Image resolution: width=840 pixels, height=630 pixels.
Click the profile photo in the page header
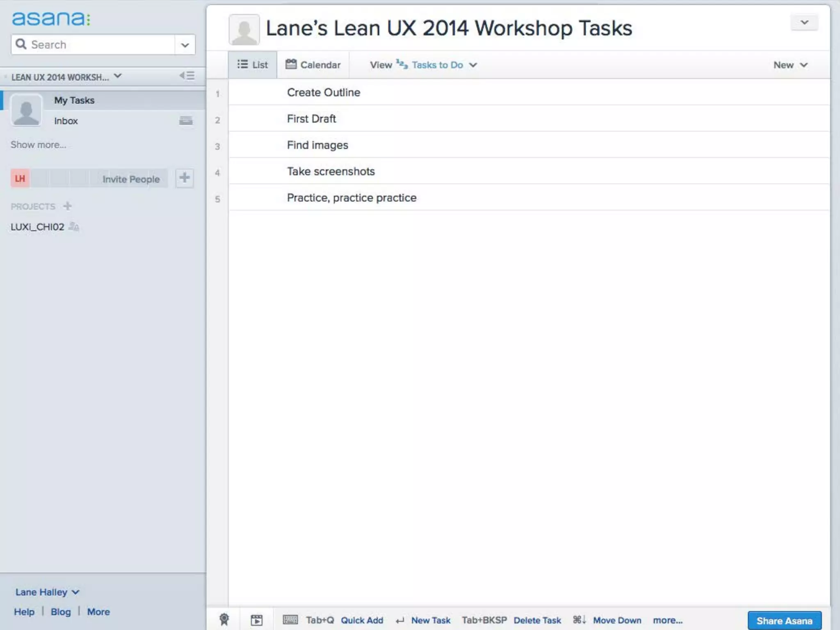click(x=244, y=30)
